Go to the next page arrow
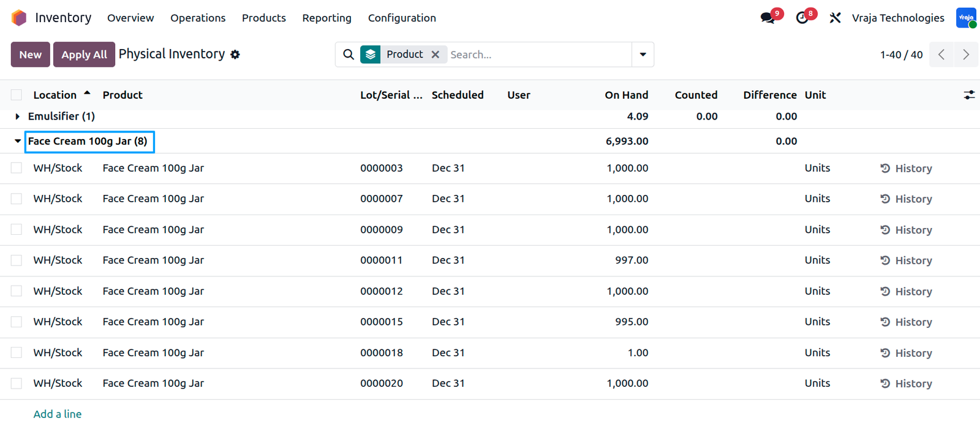Screen dimensions: 980x426 [x=966, y=55]
